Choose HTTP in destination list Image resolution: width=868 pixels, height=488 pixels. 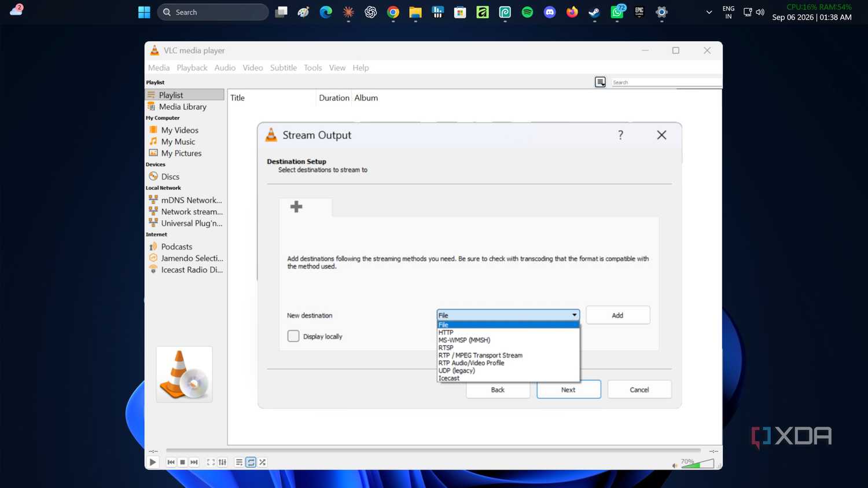508,332
